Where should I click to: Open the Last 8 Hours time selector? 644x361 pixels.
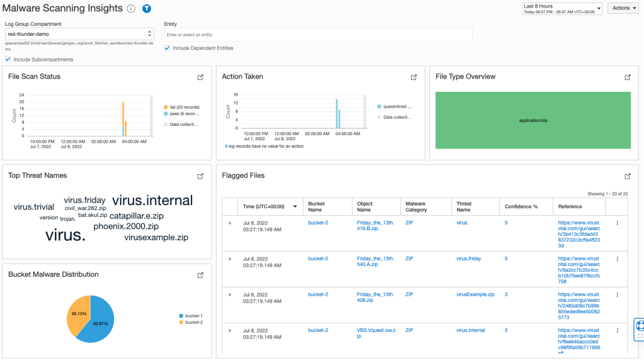point(562,8)
